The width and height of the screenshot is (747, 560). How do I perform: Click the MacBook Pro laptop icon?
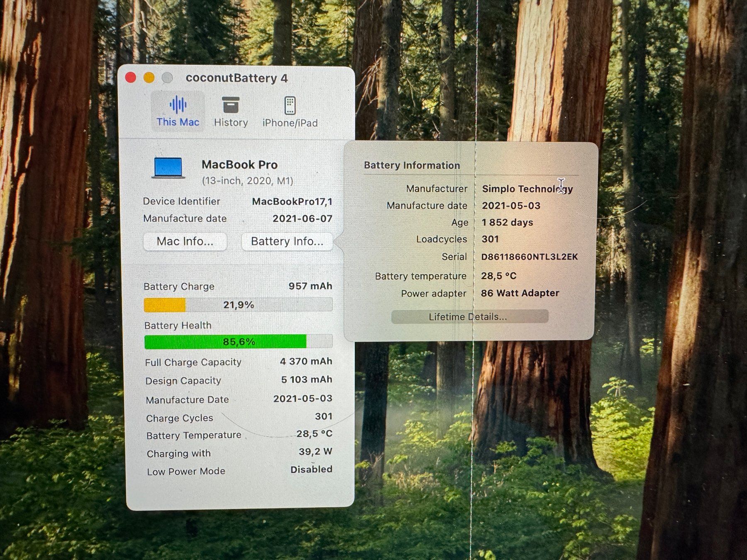[168, 168]
